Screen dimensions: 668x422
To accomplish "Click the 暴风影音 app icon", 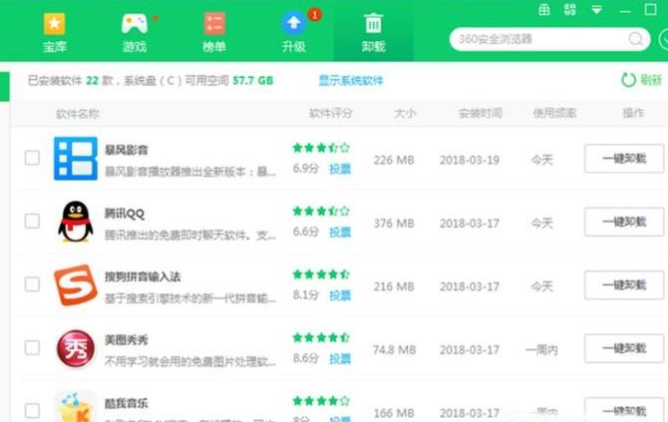I will pyautogui.click(x=75, y=158).
